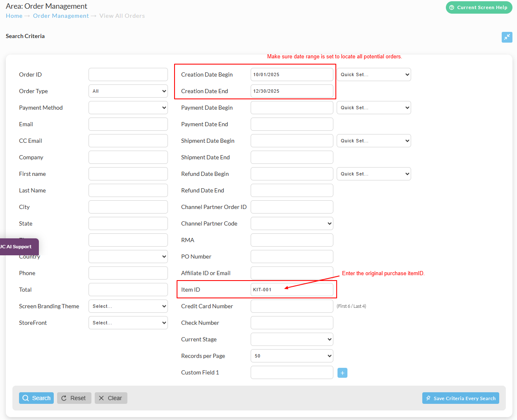517x420 pixels.
Task: Open Creation Date Quick Set dropdown
Action: 374,74
